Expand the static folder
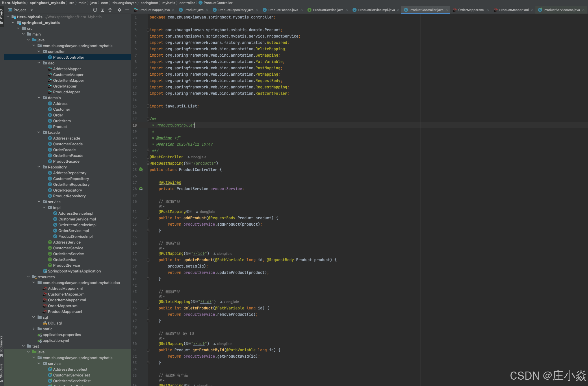 [x=34, y=329]
